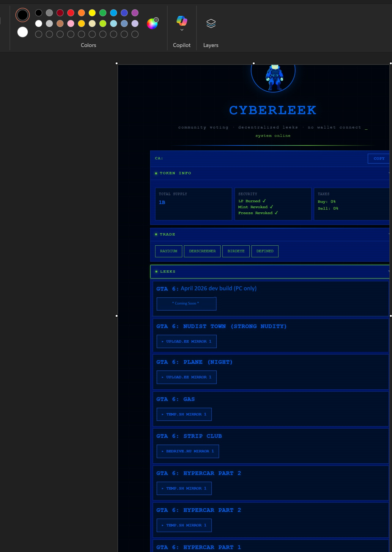The image size is (392, 552).
Task: Click "GTA 6: NUDIST TOWN" title
Action: [x=221, y=326]
